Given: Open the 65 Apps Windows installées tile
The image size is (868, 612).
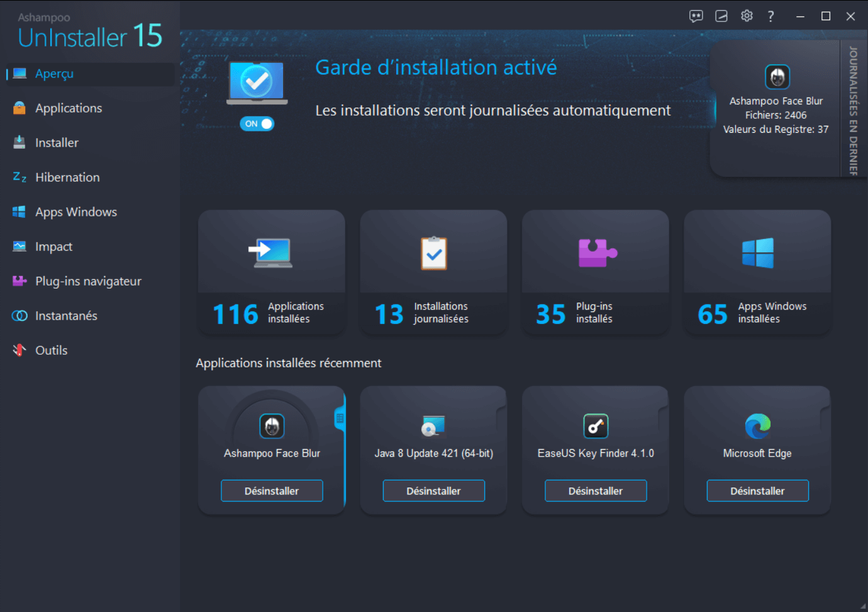Looking at the screenshot, I should tap(757, 272).
